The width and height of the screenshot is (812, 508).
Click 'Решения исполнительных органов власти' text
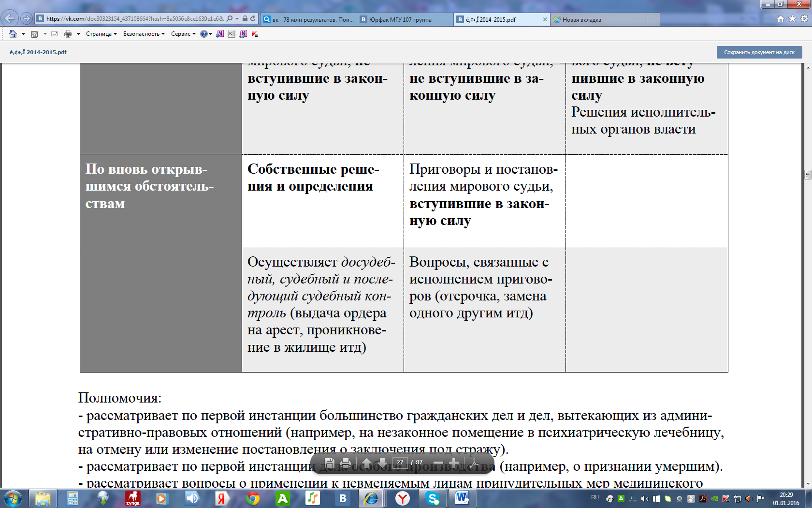643,120
